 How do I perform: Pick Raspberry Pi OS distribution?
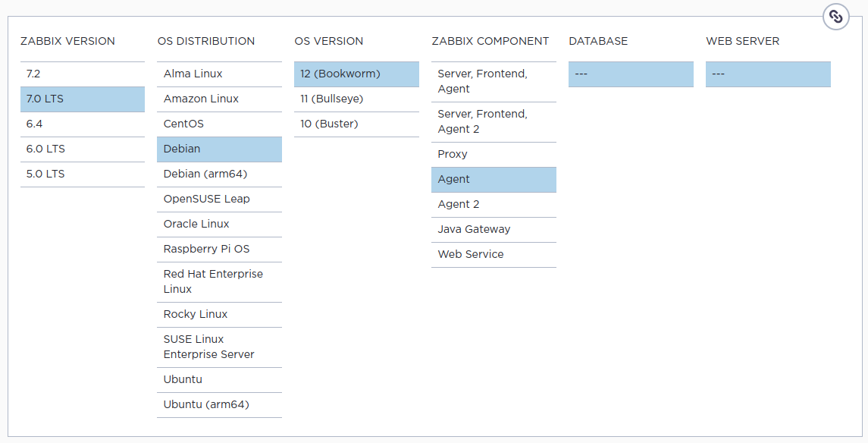pos(219,249)
